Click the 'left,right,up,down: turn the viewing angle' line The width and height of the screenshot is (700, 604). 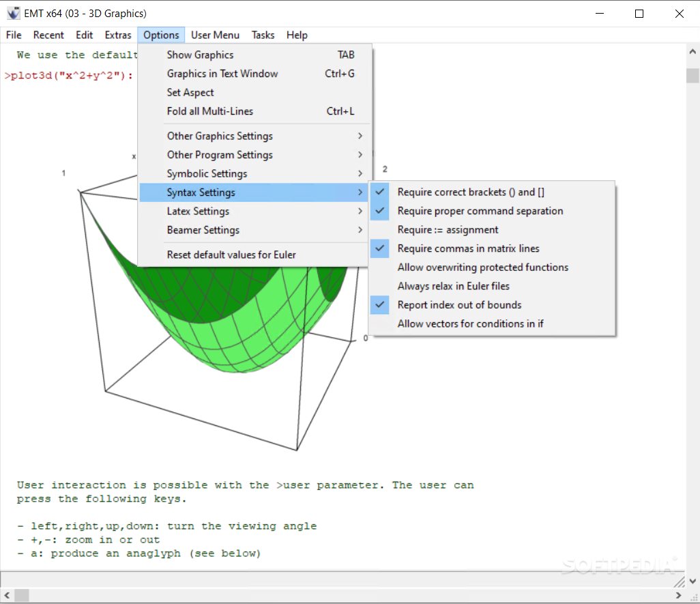(167, 526)
